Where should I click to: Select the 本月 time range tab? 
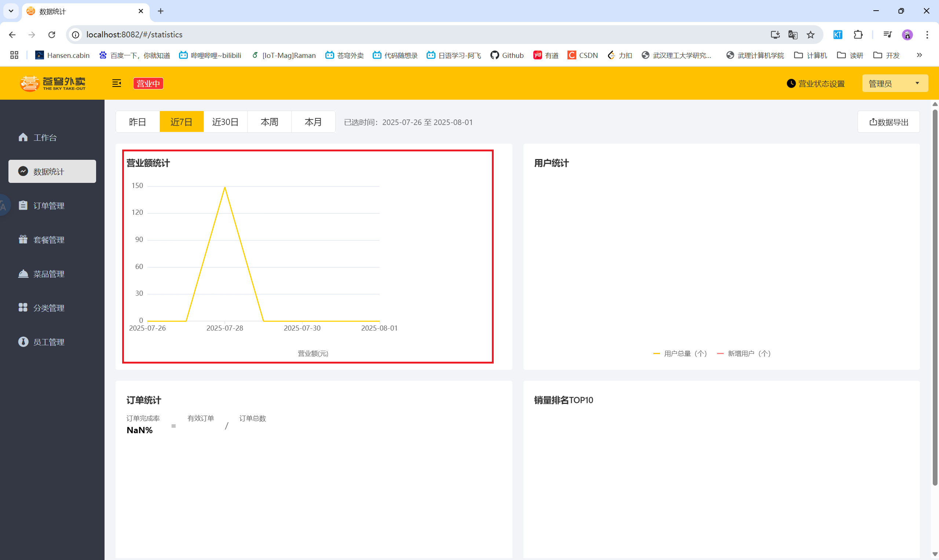click(x=313, y=122)
